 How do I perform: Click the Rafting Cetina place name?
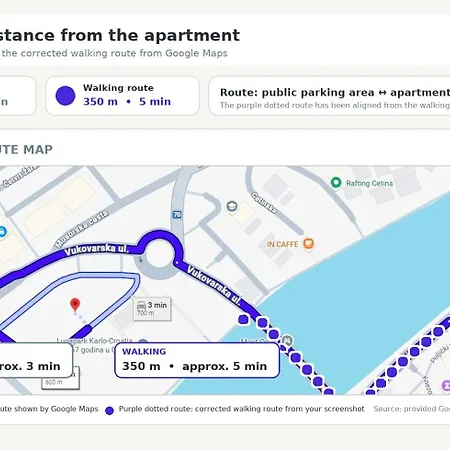(369, 183)
